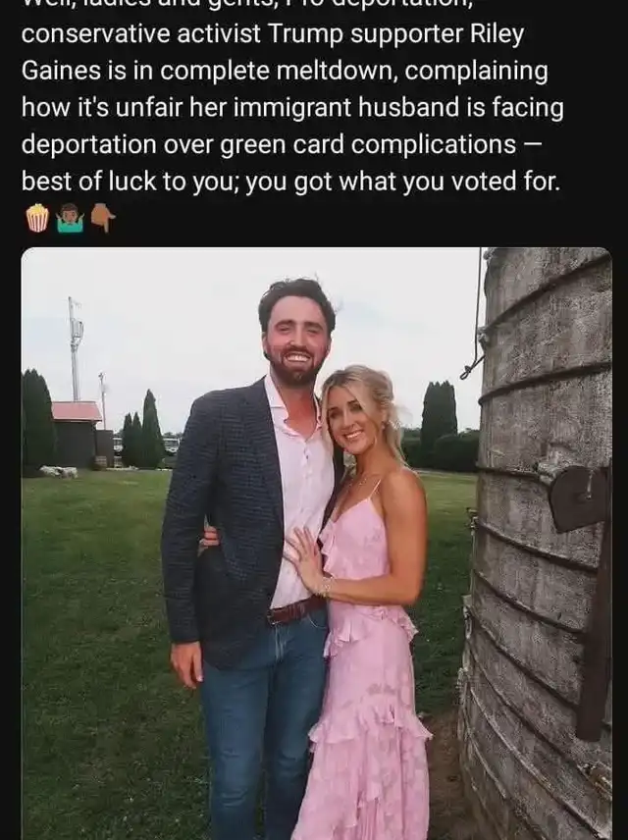The image size is (628, 840).
Task: Click the pointing-down hand emoji
Action: coord(103,218)
